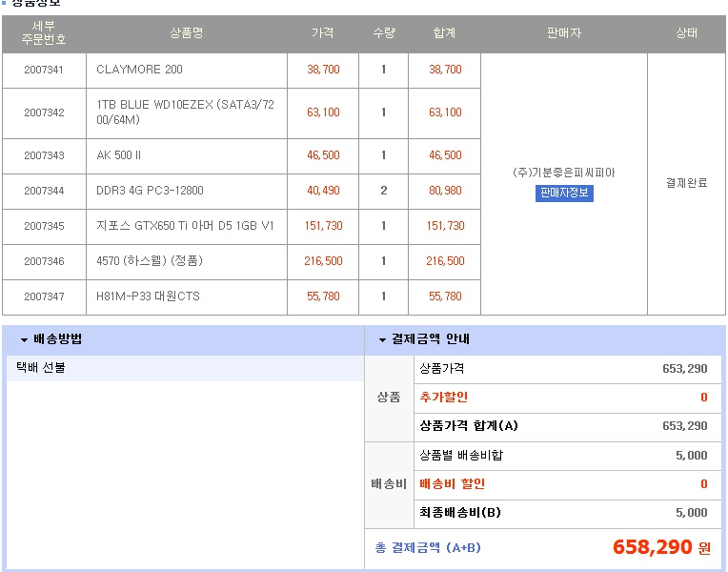
Task: Click the 수량 column header
Action: (384, 32)
